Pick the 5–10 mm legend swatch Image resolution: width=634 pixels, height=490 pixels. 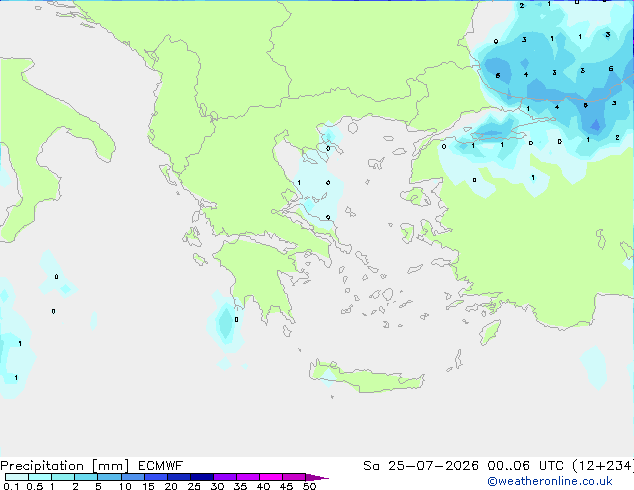coord(109,477)
